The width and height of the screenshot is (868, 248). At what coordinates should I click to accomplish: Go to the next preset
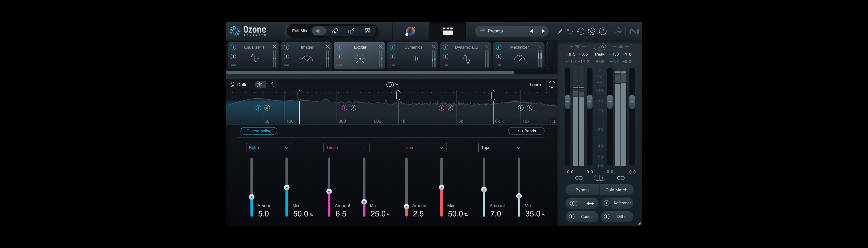coord(543,31)
